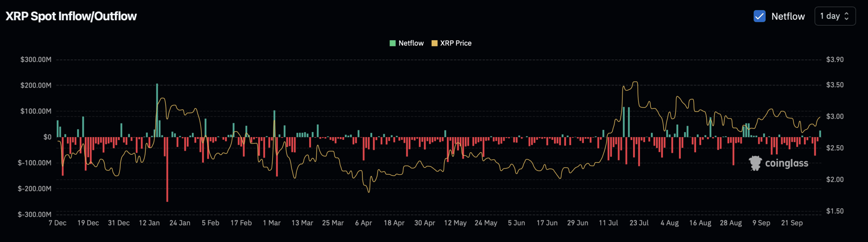Image resolution: width=868 pixels, height=242 pixels.
Task: Uncheck the Netflow checkbox
Action: [759, 16]
